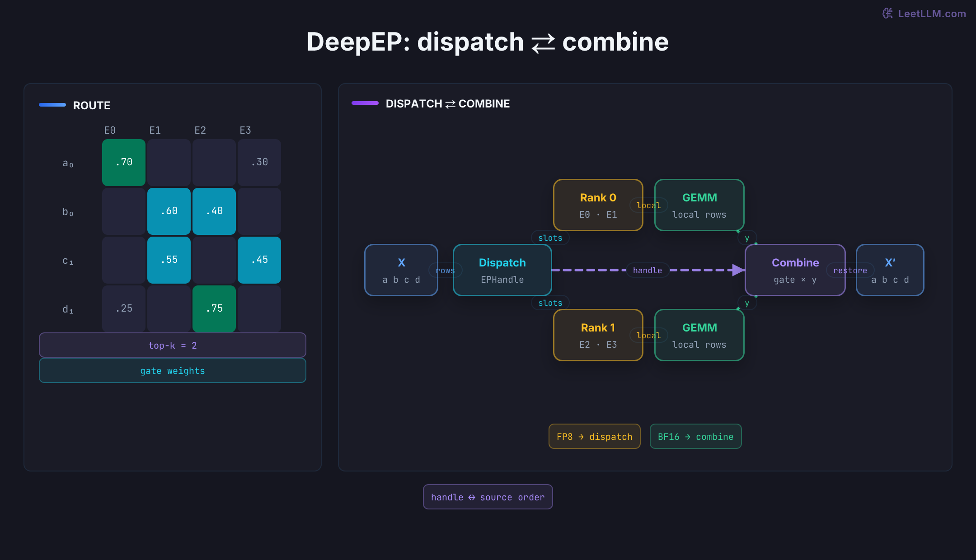Click the GEMM node beside Rank 0
This screenshot has width=976, height=560.
click(699, 205)
